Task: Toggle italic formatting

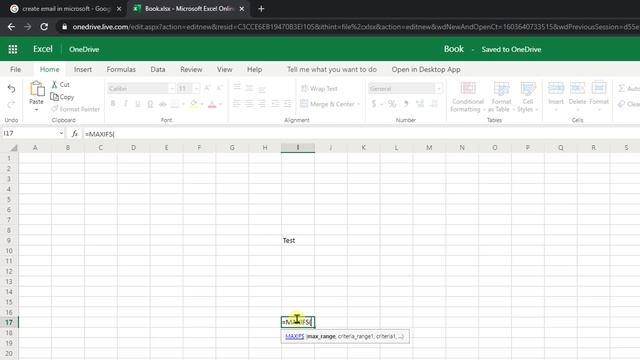Action: pyautogui.click(x=125, y=104)
